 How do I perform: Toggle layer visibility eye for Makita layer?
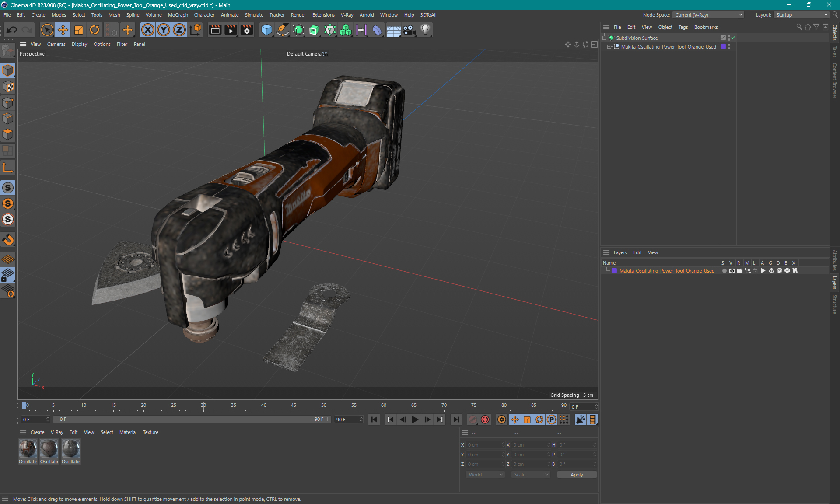pyautogui.click(x=732, y=271)
